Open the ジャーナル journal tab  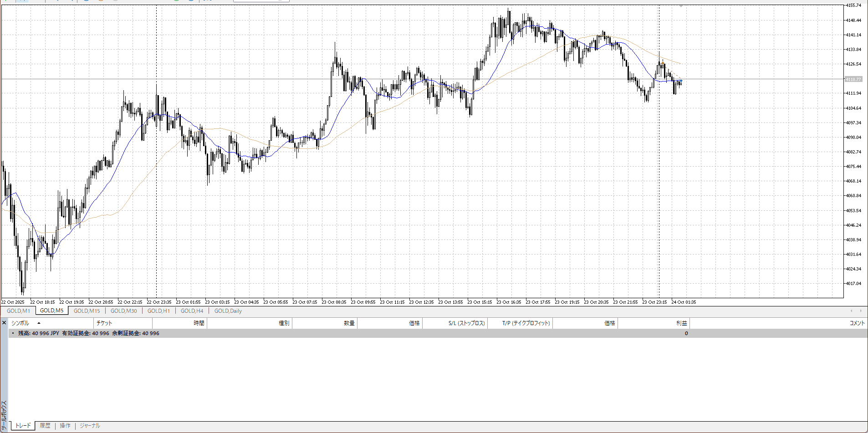pyautogui.click(x=90, y=426)
